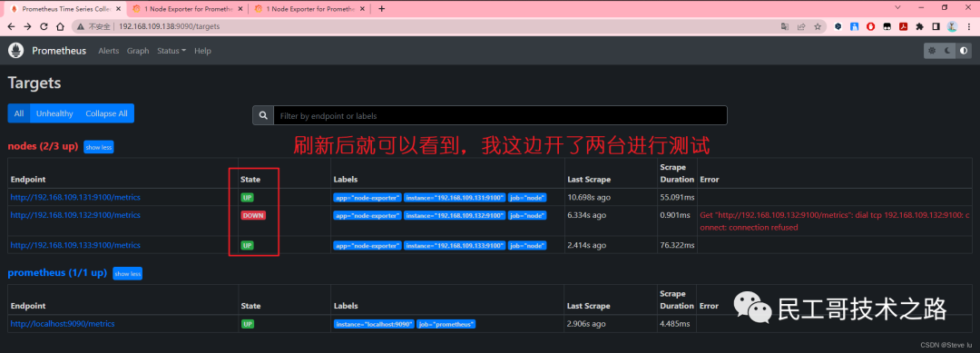Filter to Unhealthy targets
This screenshot has height=353, width=980.
pyautogui.click(x=54, y=113)
